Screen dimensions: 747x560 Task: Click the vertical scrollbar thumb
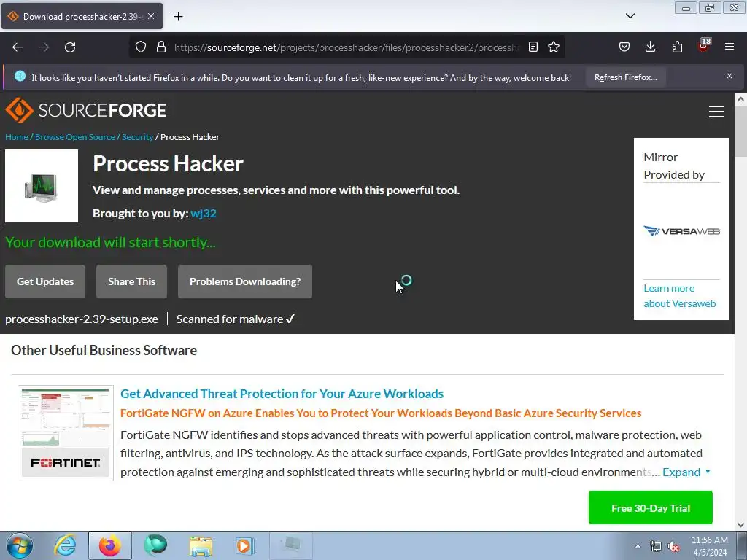[x=740, y=131]
